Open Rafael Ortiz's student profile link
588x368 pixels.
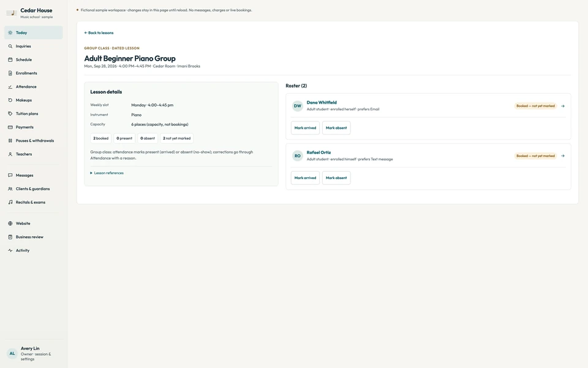[318, 153]
